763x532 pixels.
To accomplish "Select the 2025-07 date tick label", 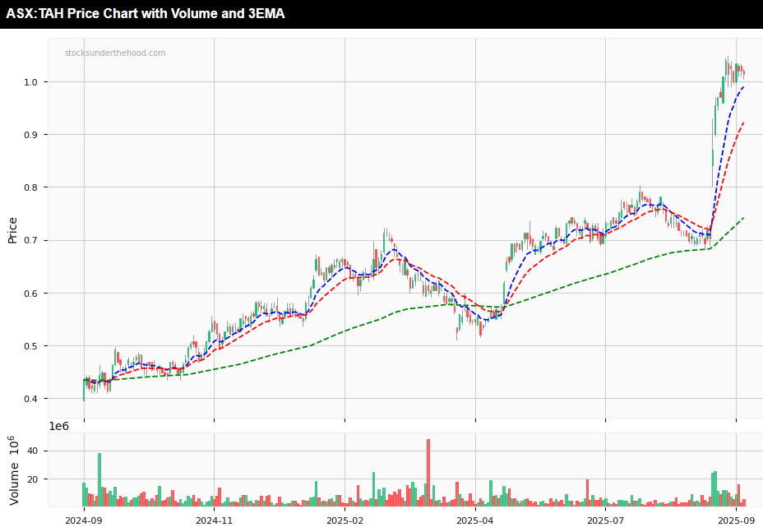I will click(x=605, y=520).
